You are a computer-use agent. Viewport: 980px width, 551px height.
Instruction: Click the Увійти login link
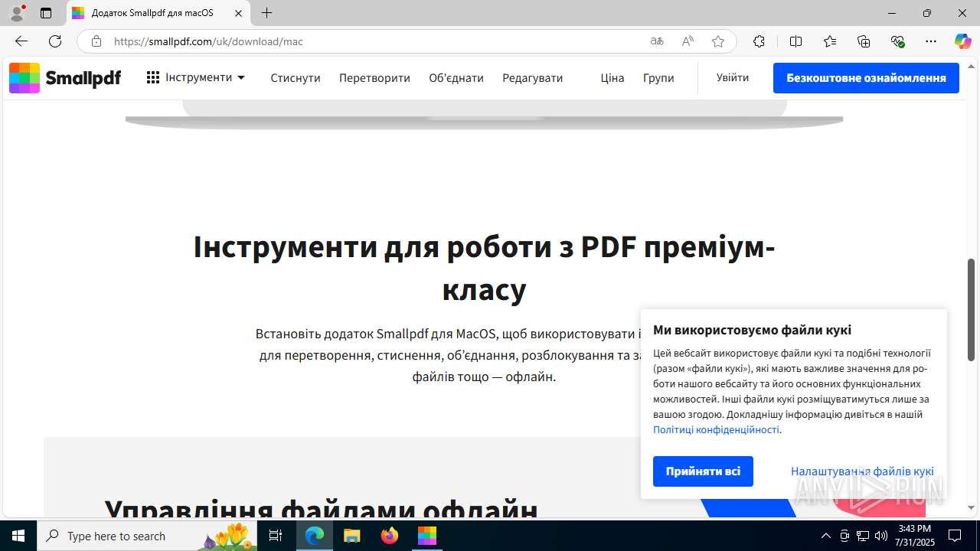tap(733, 77)
